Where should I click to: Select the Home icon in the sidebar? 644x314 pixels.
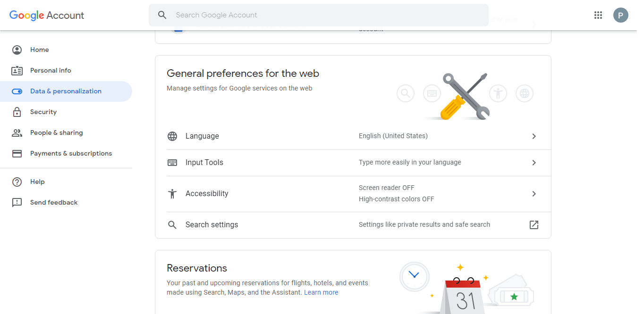point(17,50)
